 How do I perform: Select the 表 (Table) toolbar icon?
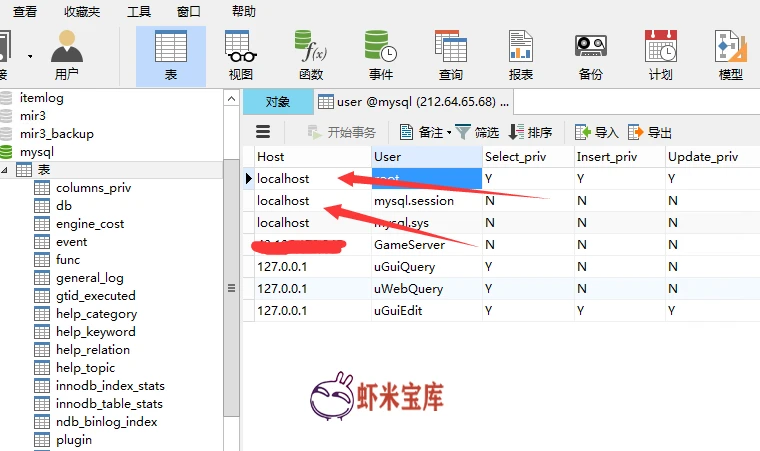point(171,56)
